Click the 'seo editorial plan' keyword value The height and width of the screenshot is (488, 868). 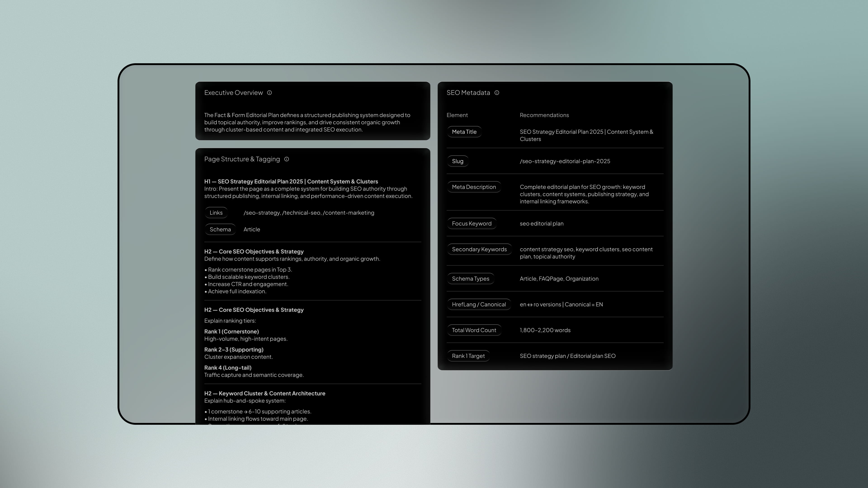click(x=542, y=224)
